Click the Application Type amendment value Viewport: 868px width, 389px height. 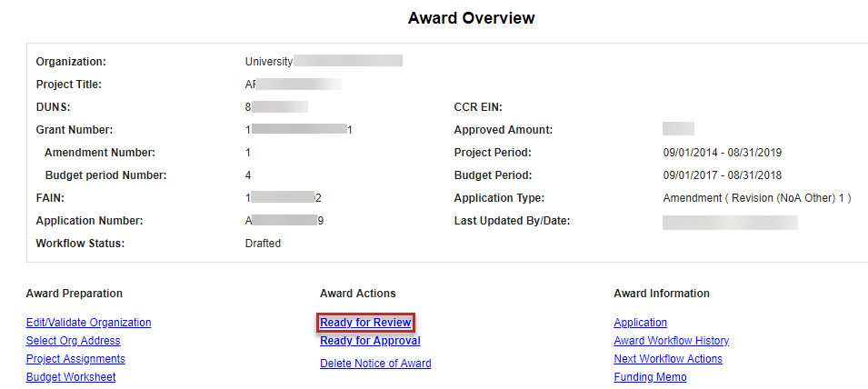click(756, 198)
